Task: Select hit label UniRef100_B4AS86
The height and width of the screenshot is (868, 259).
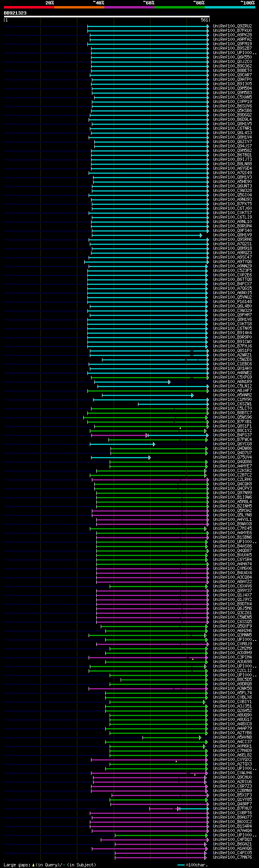Action: (x=232, y=546)
